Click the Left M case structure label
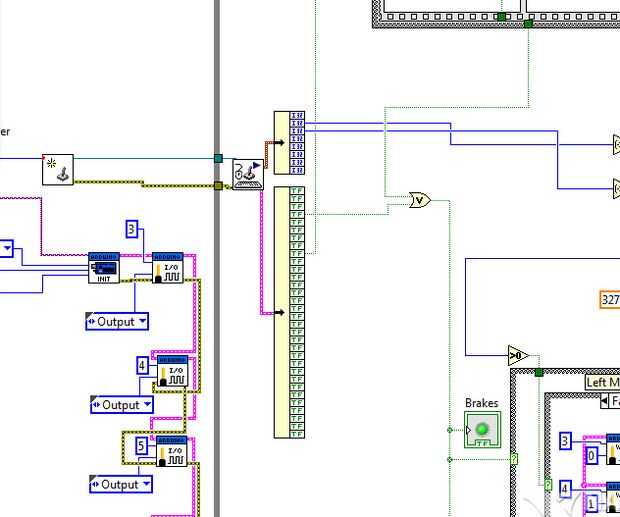 pos(603,382)
